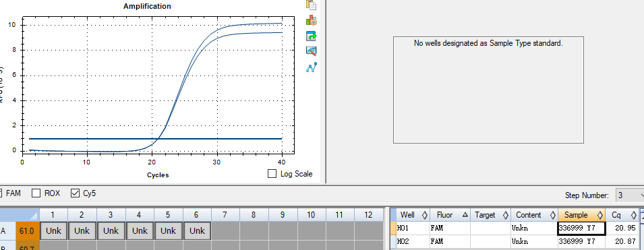Screen dimensions: 644x250
Task: Select plate column 6 header
Action: tap(197, 215)
